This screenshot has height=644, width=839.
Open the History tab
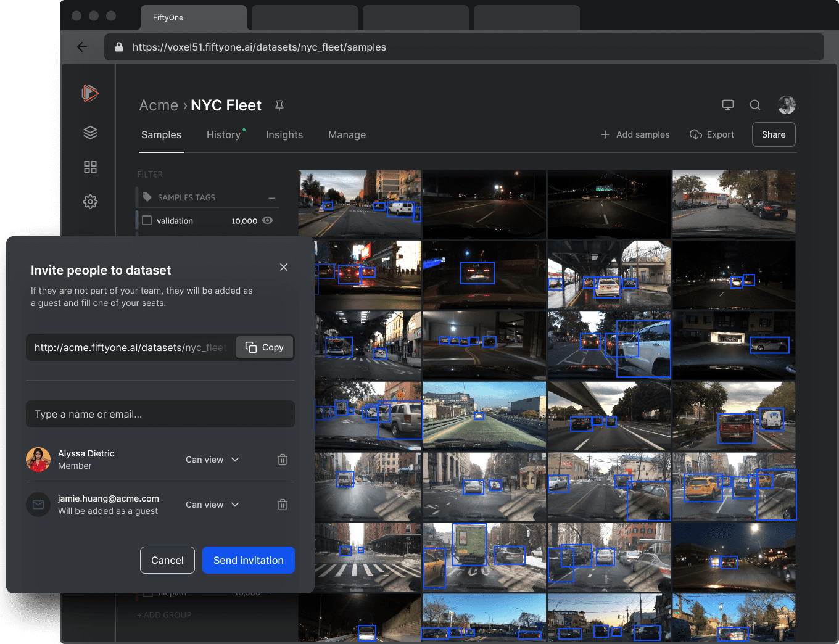point(223,134)
